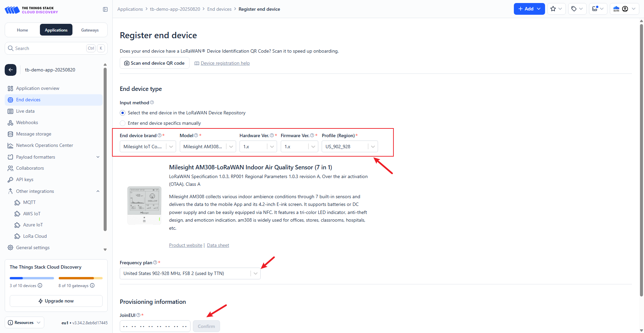This screenshot has width=644, height=333.
Task: Open the Profile (Region) dropdown
Action: 350,147
